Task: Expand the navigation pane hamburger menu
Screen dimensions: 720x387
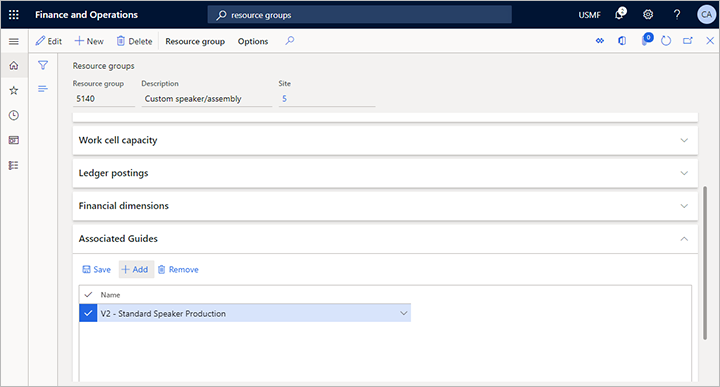Action: tap(14, 41)
